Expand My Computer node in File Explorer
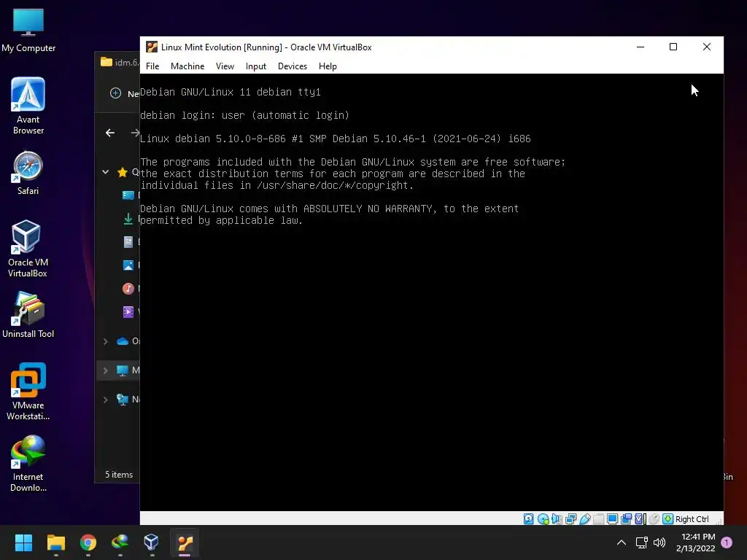The height and width of the screenshot is (560, 747). pyautogui.click(x=105, y=370)
